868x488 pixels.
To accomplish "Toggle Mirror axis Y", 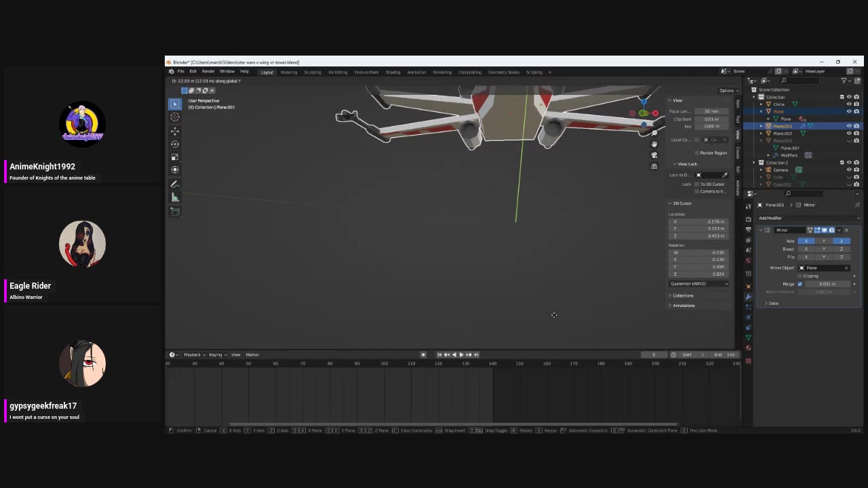I will tap(824, 241).
